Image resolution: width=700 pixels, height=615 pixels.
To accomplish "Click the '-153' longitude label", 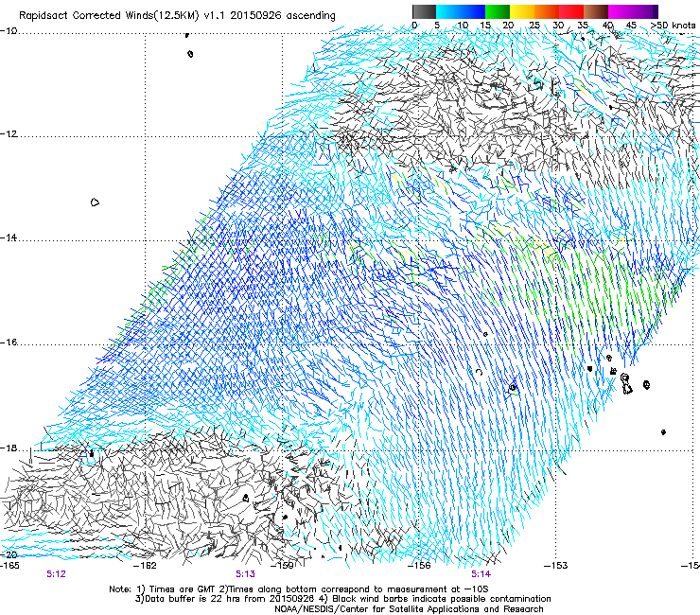I will [556, 566].
